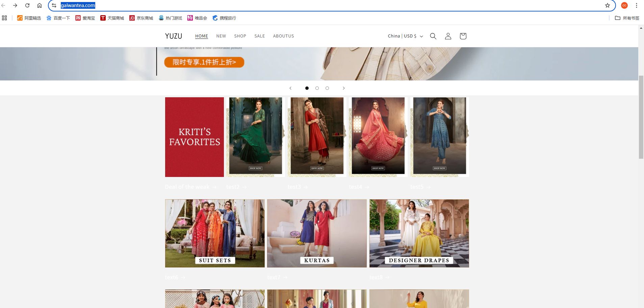Open test3 collection link
The width and height of the screenshot is (644, 308).
298,187
